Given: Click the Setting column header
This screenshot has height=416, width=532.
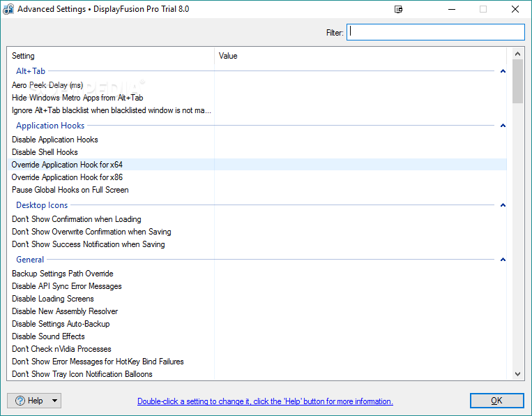Looking at the screenshot, I should (x=111, y=56).
